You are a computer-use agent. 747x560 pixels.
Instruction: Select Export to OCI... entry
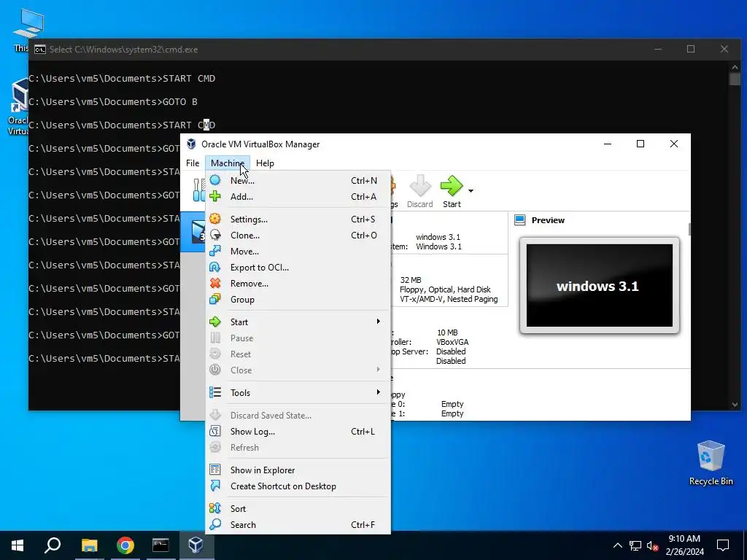tap(298, 267)
